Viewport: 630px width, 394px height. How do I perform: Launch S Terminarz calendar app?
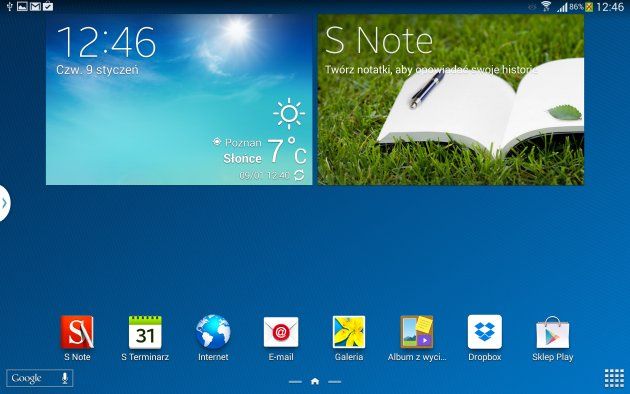click(145, 332)
